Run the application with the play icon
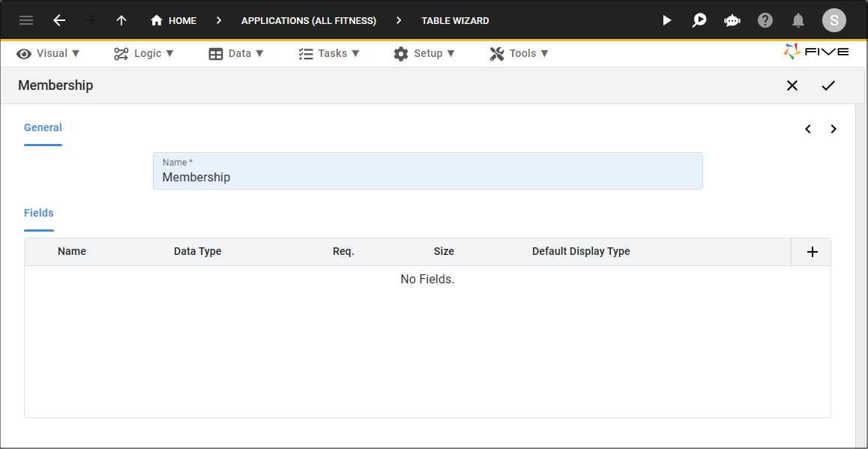The width and height of the screenshot is (868, 449). (x=667, y=20)
